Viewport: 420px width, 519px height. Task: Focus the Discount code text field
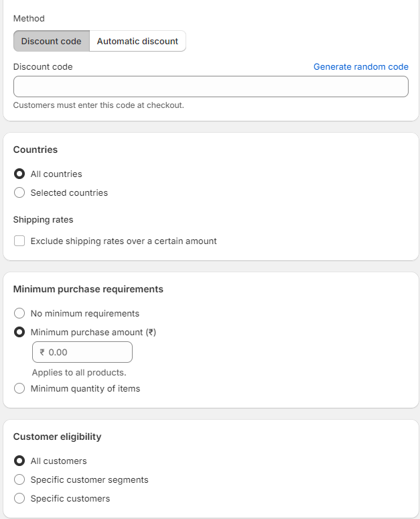(x=210, y=86)
